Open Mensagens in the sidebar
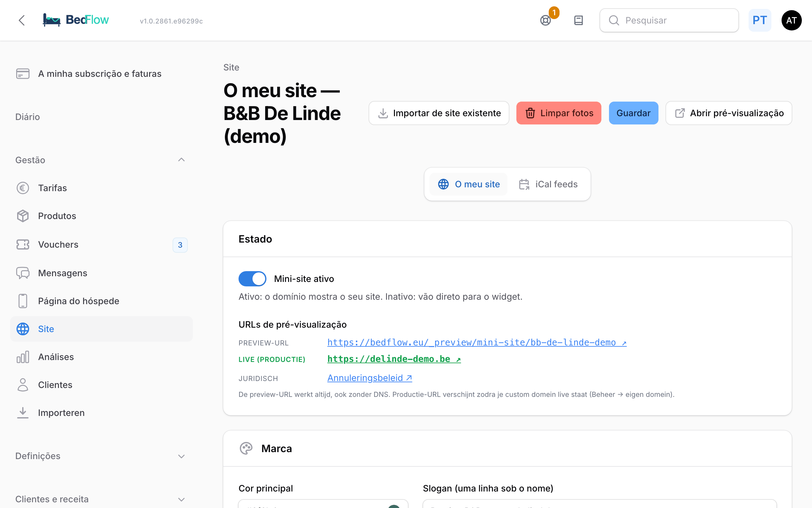 pos(101,273)
